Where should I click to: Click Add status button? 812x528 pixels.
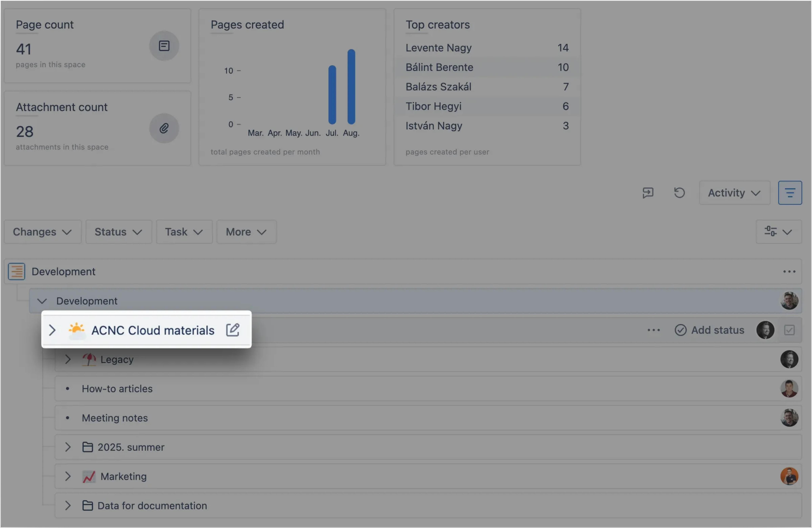click(710, 330)
